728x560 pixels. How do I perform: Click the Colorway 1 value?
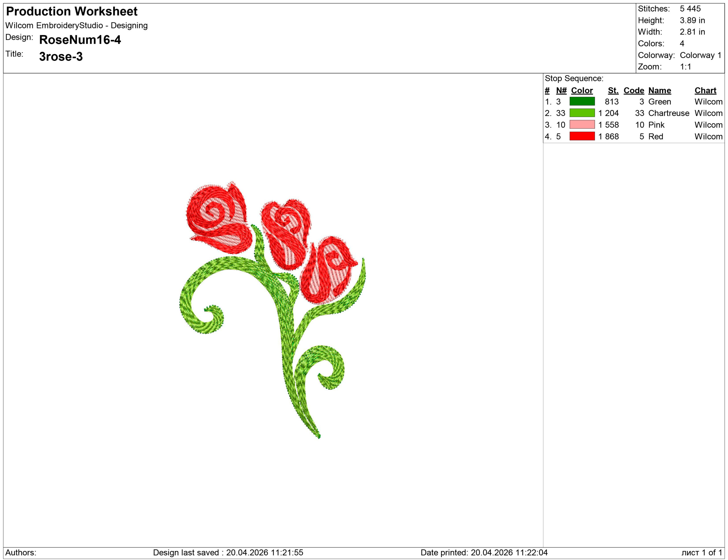click(x=700, y=55)
